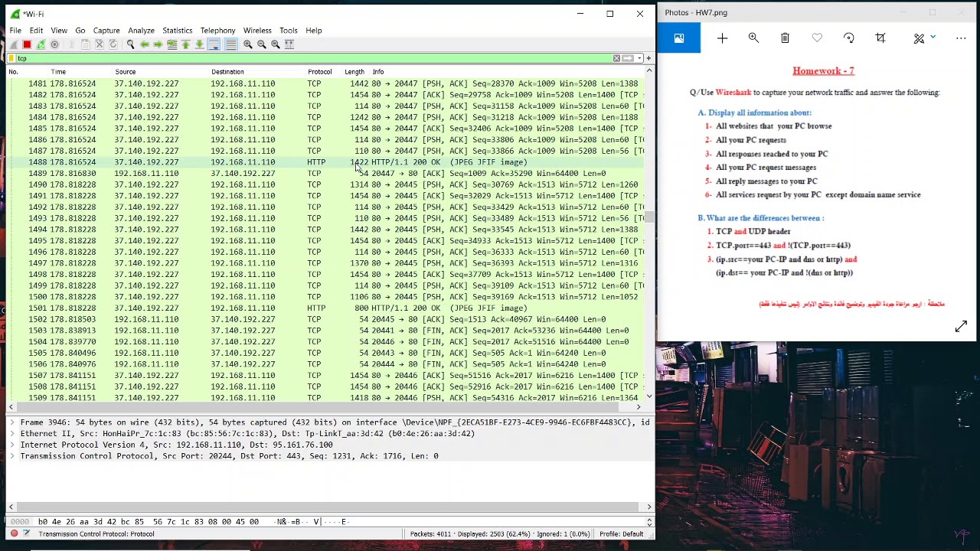The height and width of the screenshot is (551, 980).
Task: Sort by Protocol column header
Action: tap(320, 72)
